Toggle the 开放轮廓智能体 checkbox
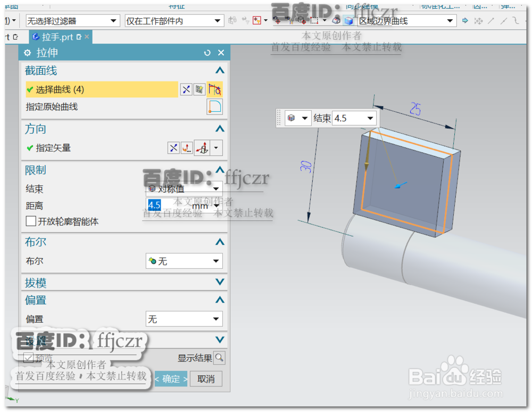The image size is (532, 412). (31, 221)
